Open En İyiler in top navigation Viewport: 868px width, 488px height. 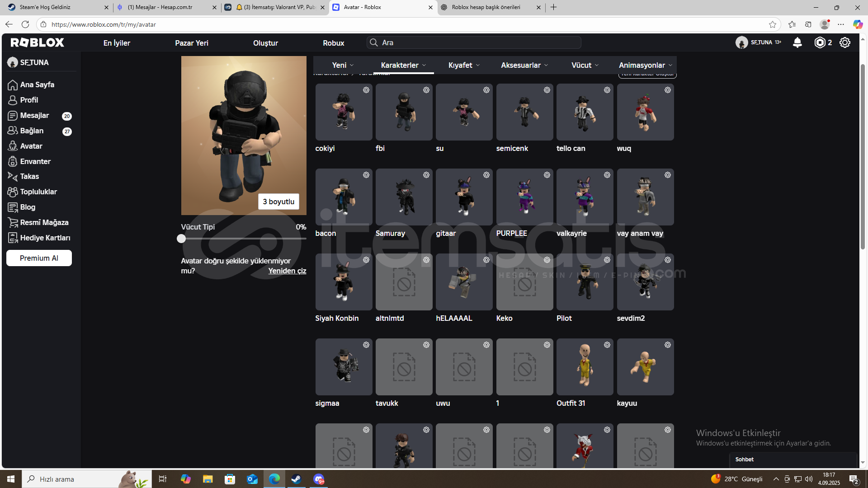click(117, 43)
